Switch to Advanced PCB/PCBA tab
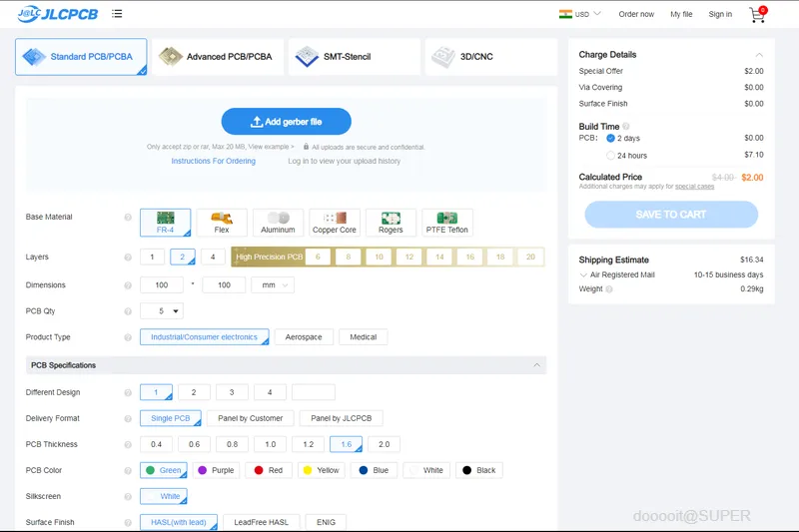This screenshot has width=799, height=532. pos(218,57)
